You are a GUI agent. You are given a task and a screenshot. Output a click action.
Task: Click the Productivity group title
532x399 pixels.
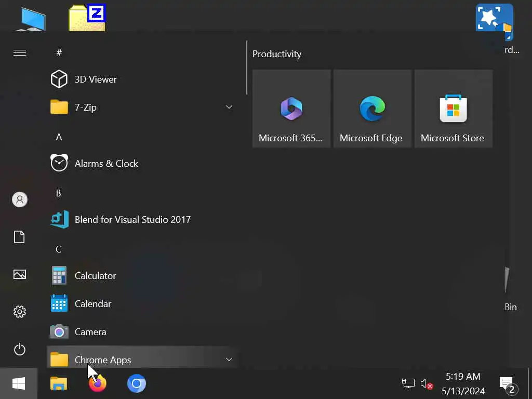coord(277,54)
